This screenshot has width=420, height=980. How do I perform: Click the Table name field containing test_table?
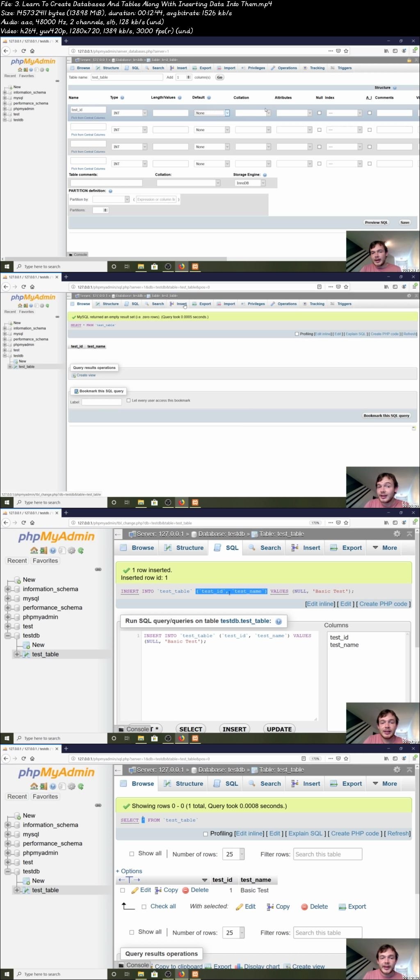point(127,77)
